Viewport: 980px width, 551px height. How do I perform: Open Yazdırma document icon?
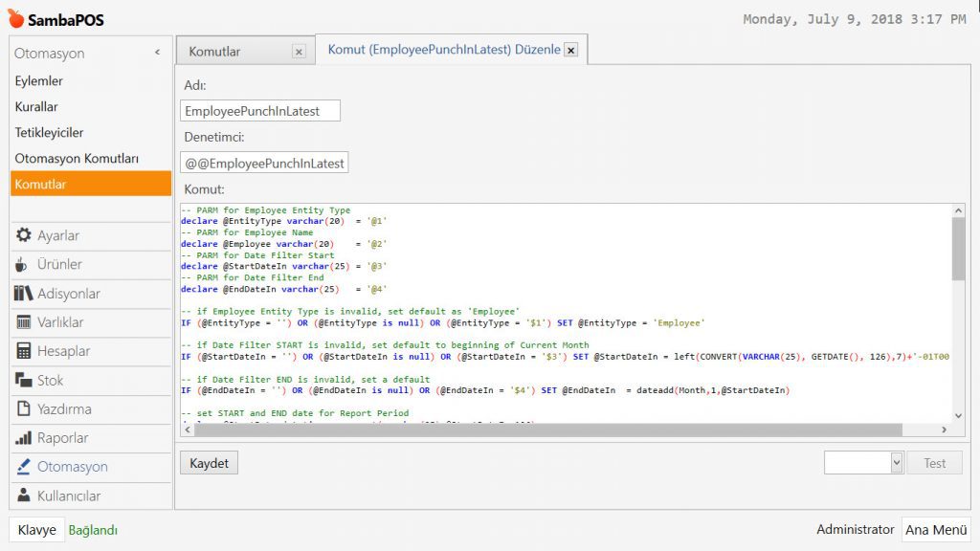tap(23, 409)
